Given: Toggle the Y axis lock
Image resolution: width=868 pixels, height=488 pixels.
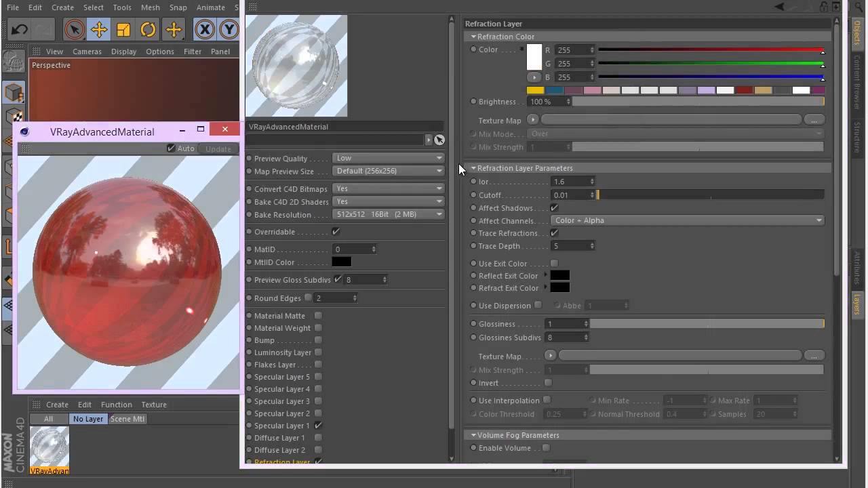Looking at the screenshot, I should [x=229, y=29].
